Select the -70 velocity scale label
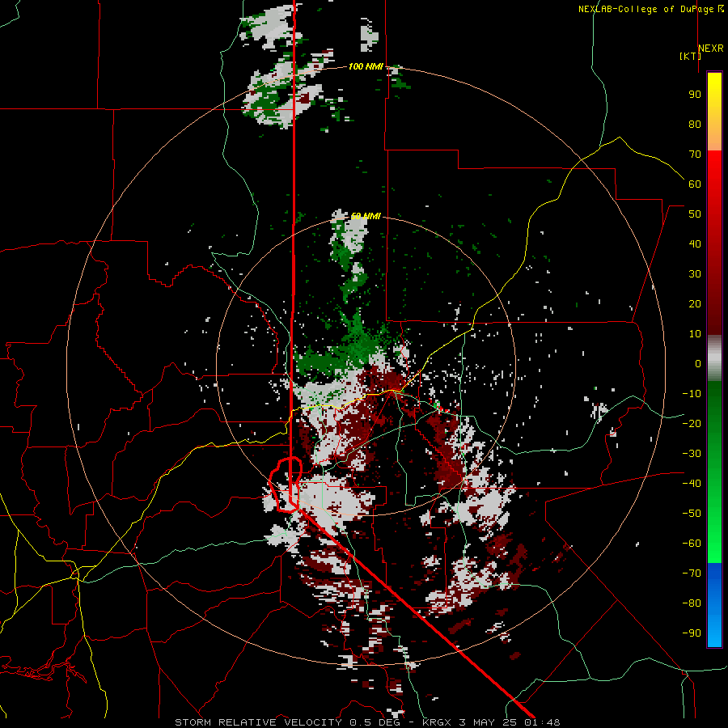Image resolution: width=728 pixels, height=728 pixels. pos(692,573)
